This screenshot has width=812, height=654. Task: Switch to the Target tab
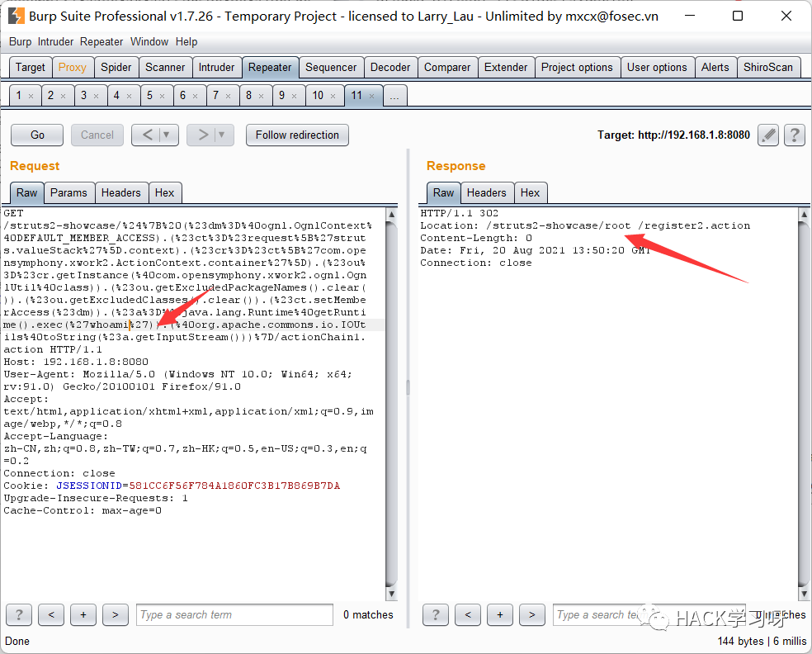tap(31, 68)
